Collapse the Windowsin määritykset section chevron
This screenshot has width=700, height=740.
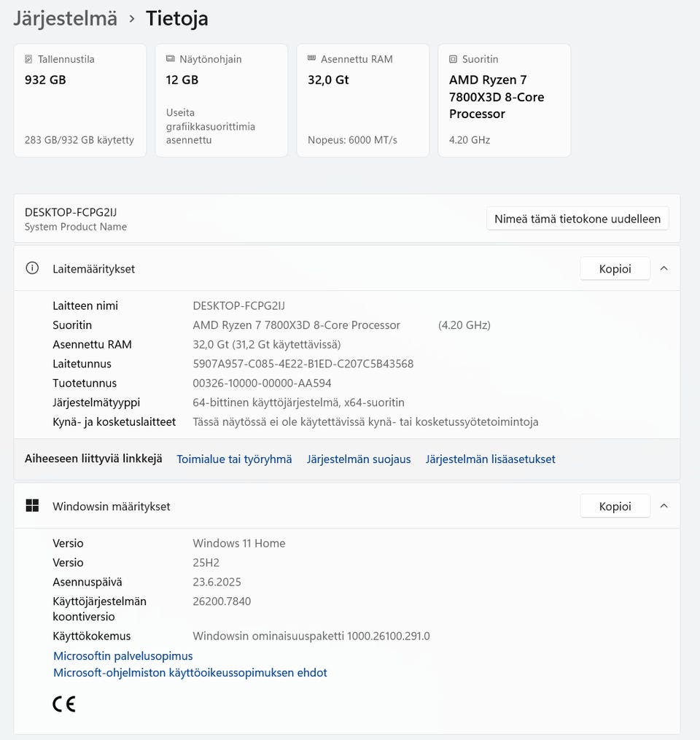coord(664,506)
